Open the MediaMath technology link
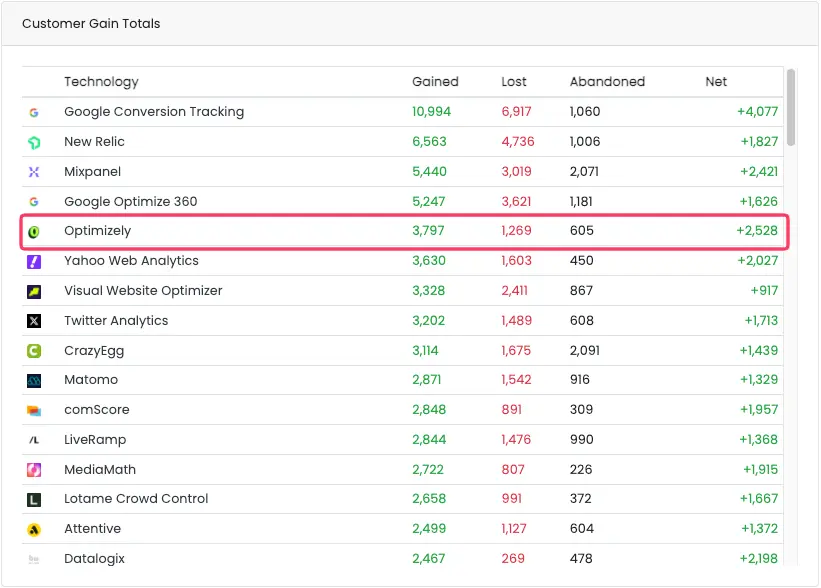 coord(100,469)
